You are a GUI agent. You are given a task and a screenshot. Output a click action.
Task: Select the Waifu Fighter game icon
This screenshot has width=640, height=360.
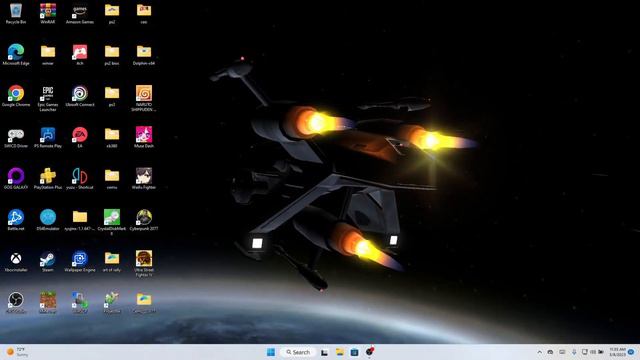pos(144,178)
